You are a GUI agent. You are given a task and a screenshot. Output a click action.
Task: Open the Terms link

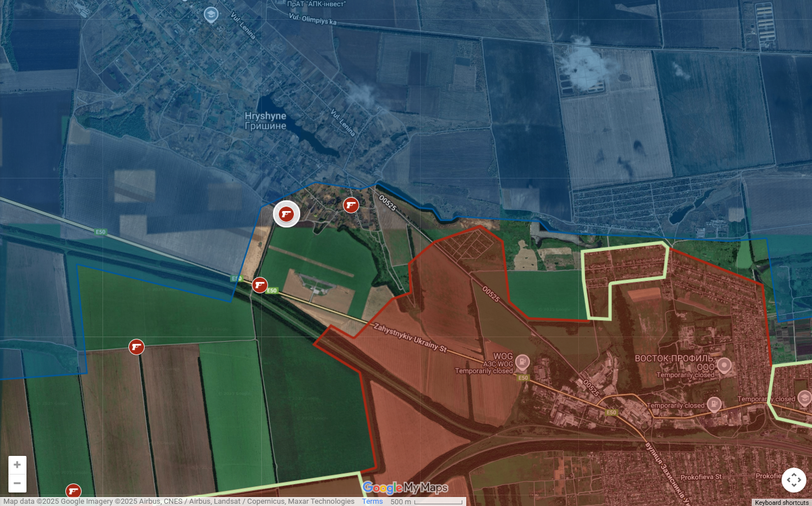click(x=372, y=501)
